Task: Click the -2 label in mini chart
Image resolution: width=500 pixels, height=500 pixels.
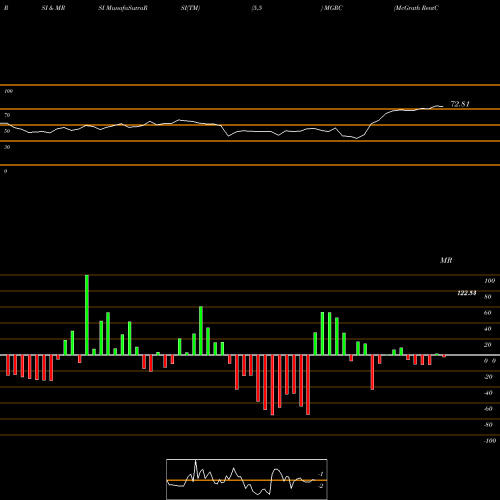Action: tap(320, 486)
